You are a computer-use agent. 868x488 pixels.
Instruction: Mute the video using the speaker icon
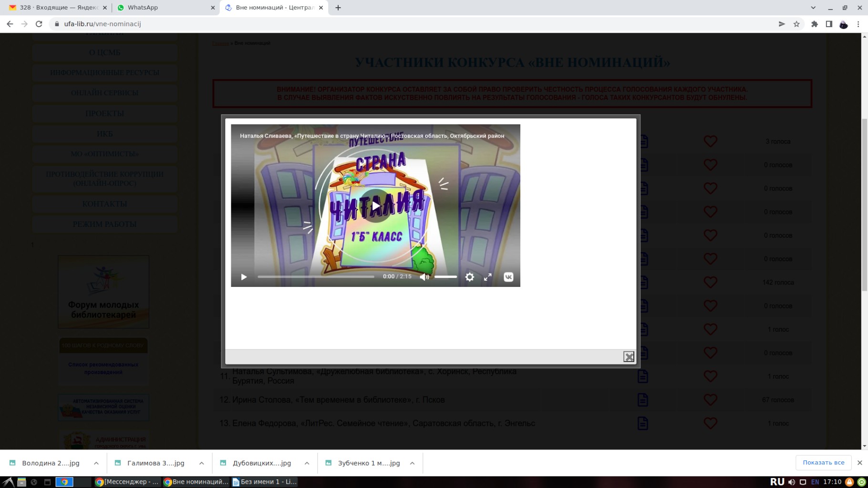click(424, 277)
